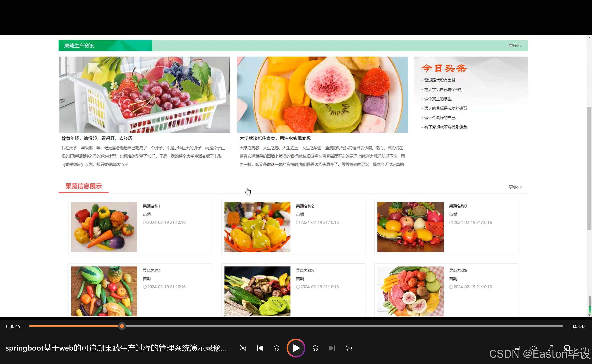Open headline 留退路就没有出路 in 今日头条
The image size is (592, 364).
click(x=440, y=80)
